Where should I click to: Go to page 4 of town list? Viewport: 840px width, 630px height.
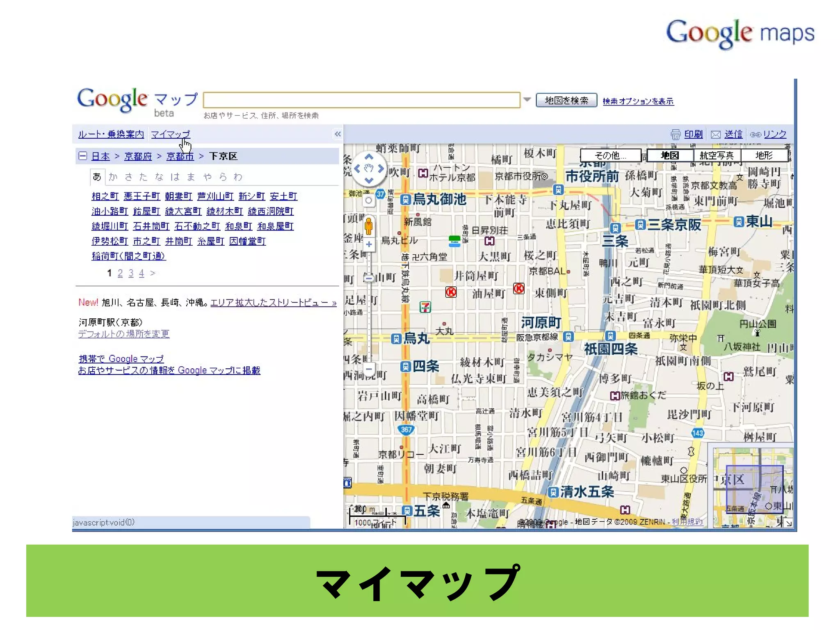pyautogui.click(x=142, y=273)
